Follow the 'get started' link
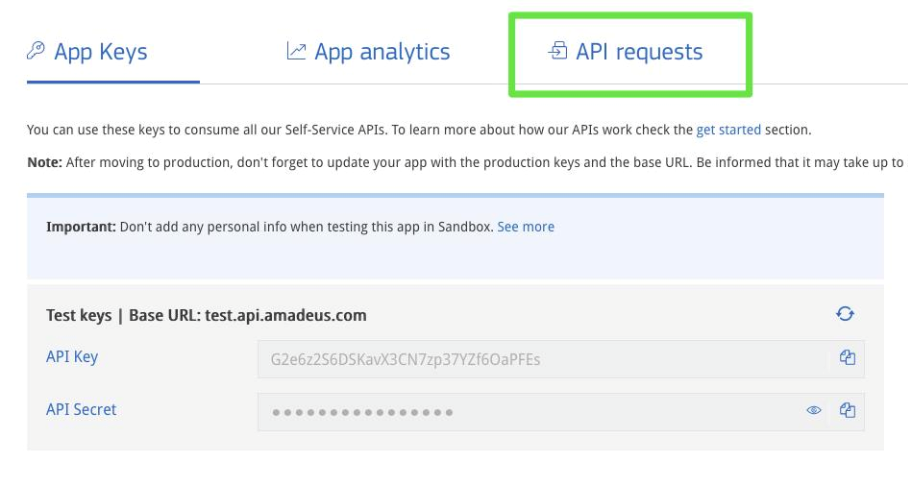The height and width of the screenshot is (483, 908). point(728,130)
